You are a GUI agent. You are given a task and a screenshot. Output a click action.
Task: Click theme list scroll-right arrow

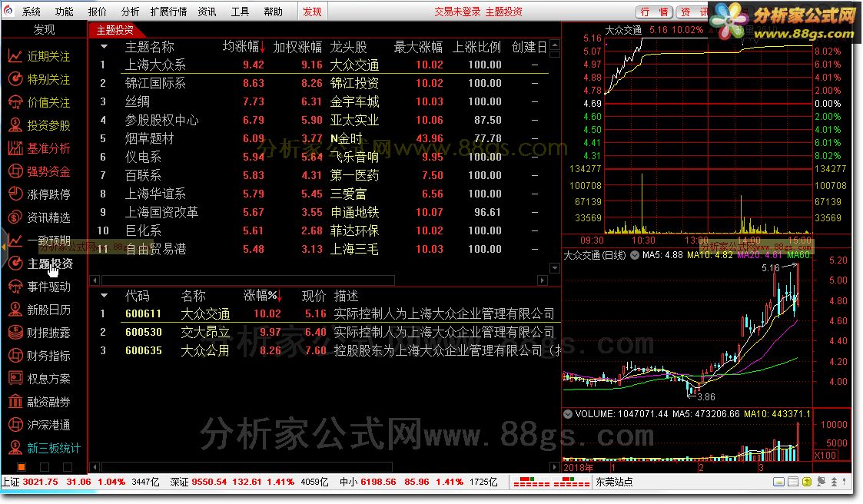point(543,280)
